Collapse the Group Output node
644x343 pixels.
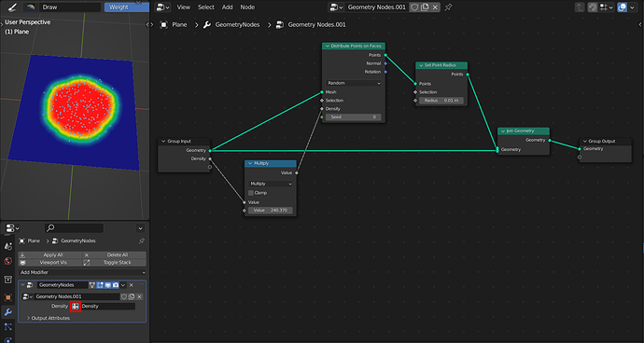585,141
